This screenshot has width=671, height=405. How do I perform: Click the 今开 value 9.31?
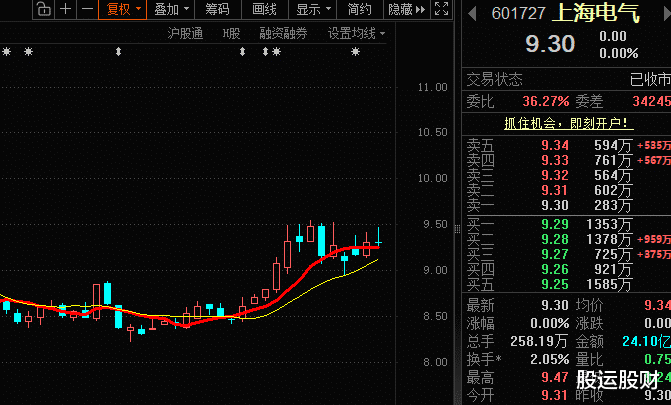point(555,395)
